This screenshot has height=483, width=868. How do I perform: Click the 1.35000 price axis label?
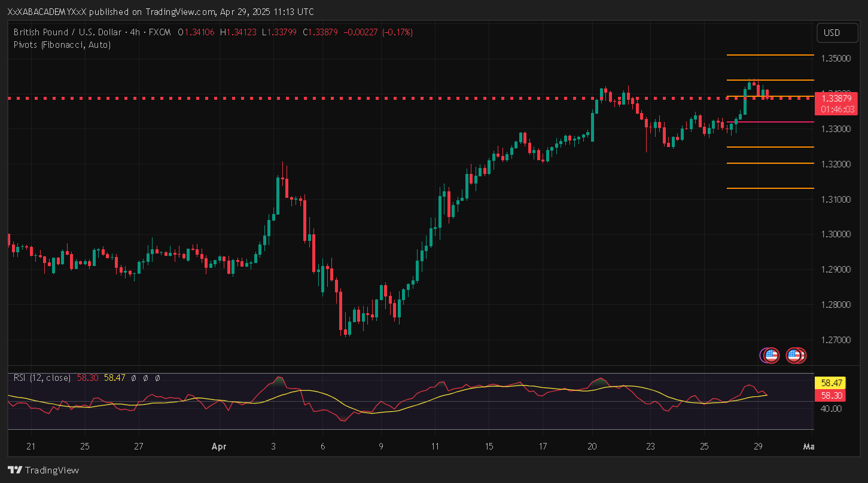[x=835, y=59]
